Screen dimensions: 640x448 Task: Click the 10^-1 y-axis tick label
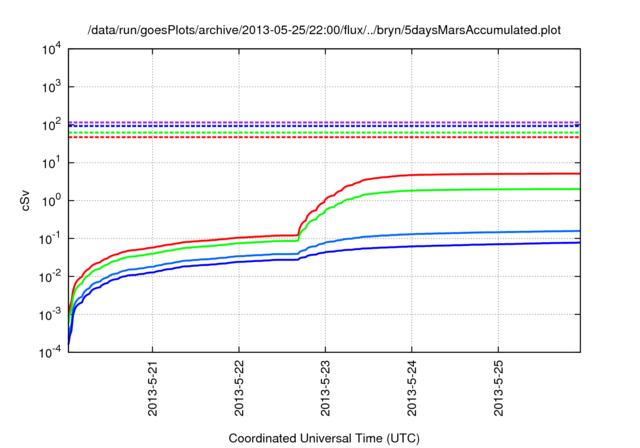50,239
